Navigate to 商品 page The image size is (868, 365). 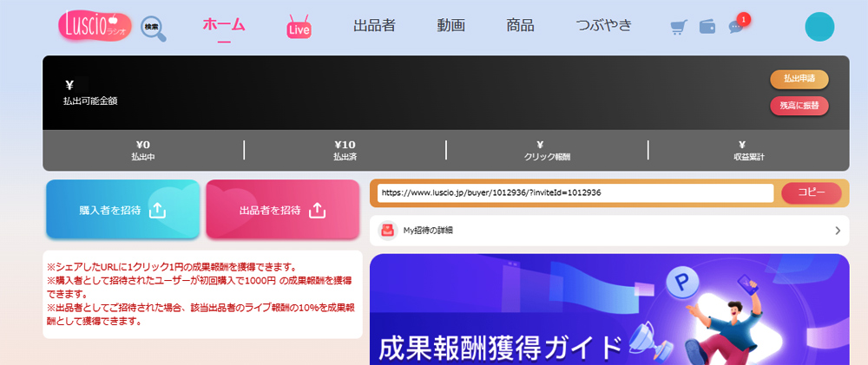[x=520, y=25]
